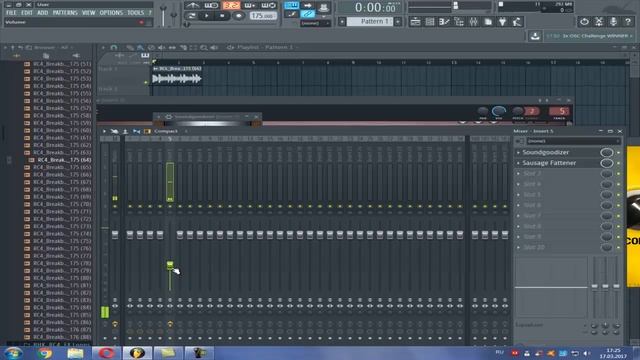Screen dimensions: 640x360
Task: Open the VIEW menu
Action: pos(89,13)
